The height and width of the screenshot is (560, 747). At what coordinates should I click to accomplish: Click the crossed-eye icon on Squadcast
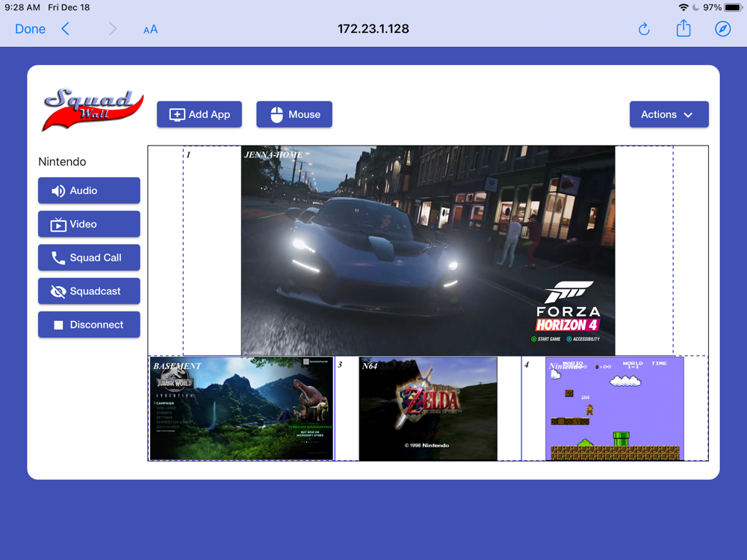pyautogui.click(x=58, y=291)
